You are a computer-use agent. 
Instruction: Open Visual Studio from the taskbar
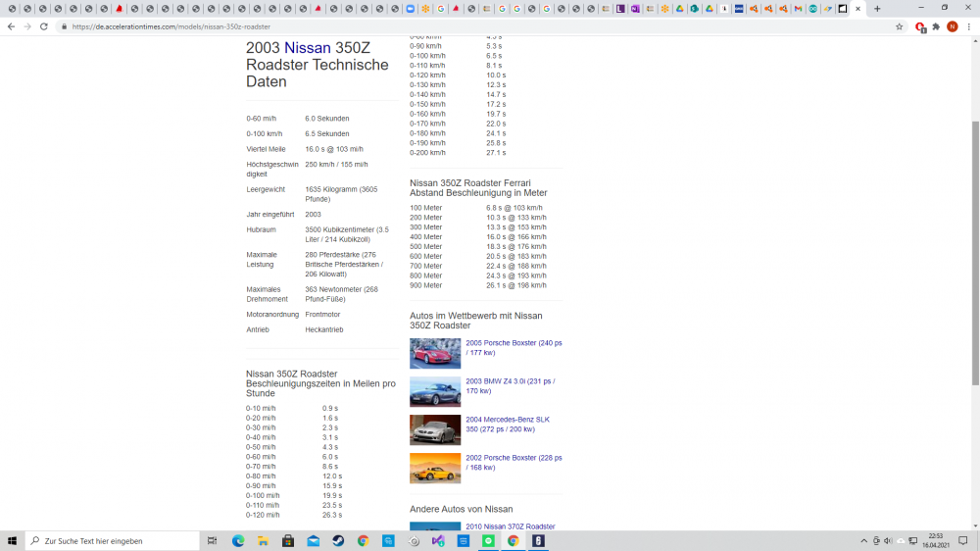[438, 541]
